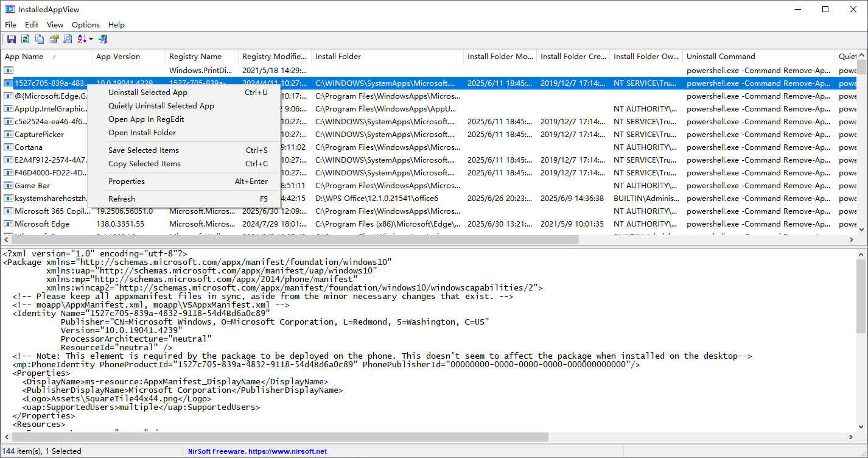Choose Properties in the context menu

[x=184, y=181]
